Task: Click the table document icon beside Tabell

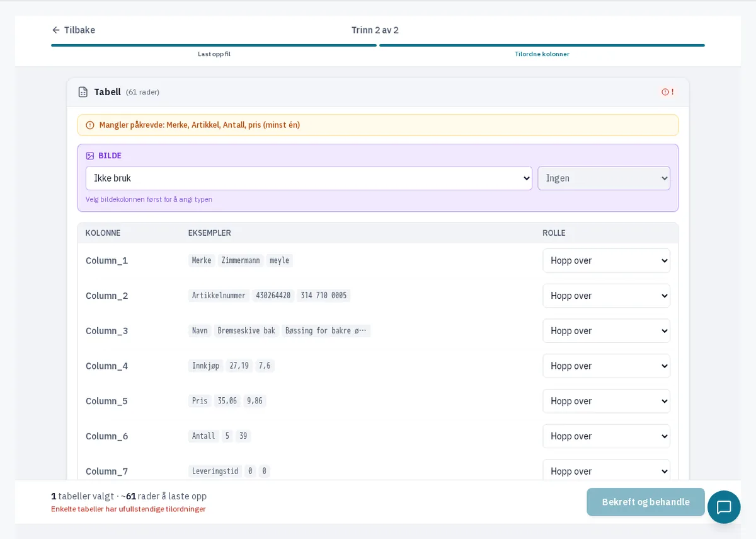Action: 83,92
